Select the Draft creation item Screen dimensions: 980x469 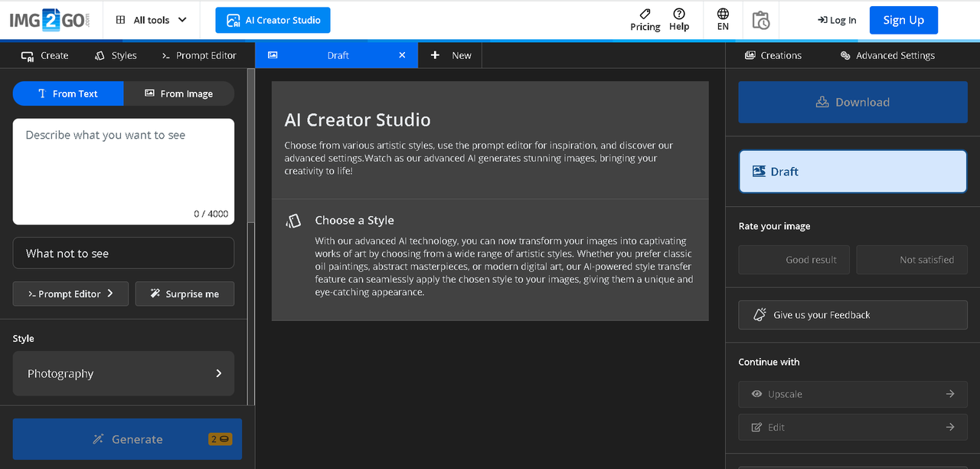coord(853,172)
